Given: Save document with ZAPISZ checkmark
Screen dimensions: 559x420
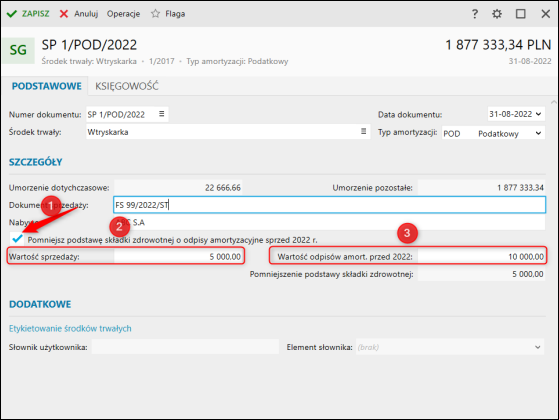Looking at the screenshot, I should tap(28, 14).
